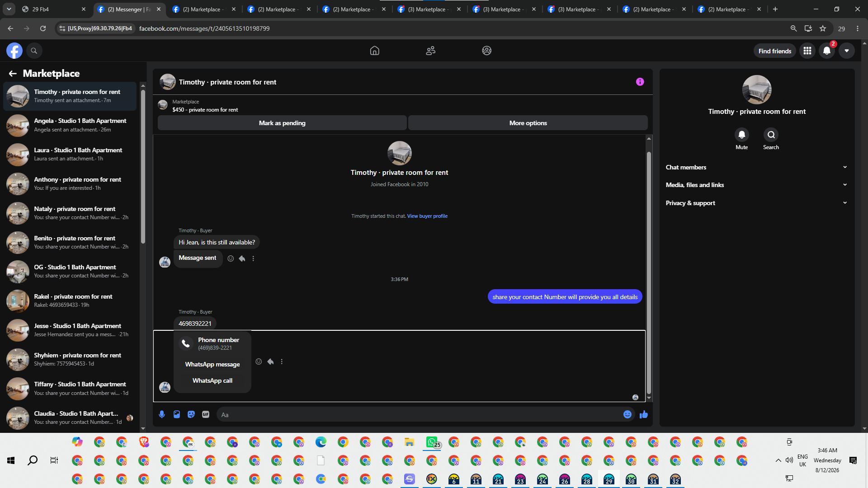Screen dimensions: 868x488
Task: Open more menu for 'Message sent' bubble
Action: click(x=253, y=258)
